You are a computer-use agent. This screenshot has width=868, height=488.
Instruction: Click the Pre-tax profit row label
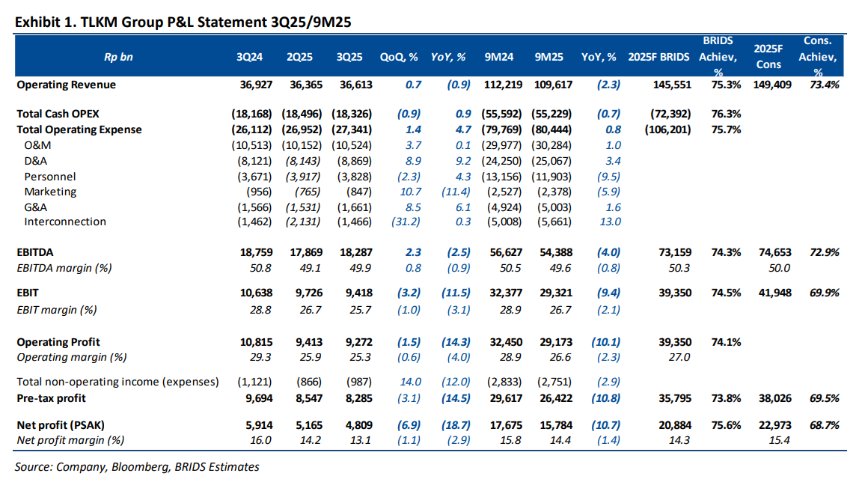(x=52, y=397)
